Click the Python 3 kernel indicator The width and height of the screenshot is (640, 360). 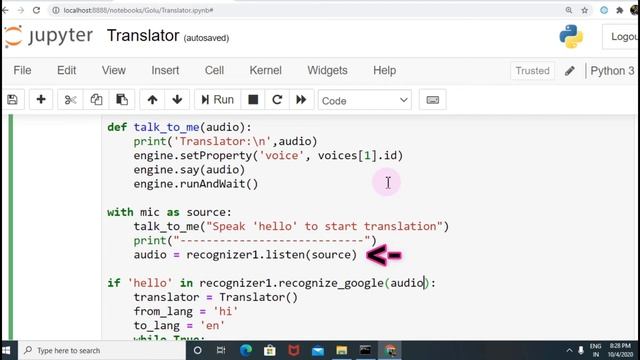click(612, 71)
